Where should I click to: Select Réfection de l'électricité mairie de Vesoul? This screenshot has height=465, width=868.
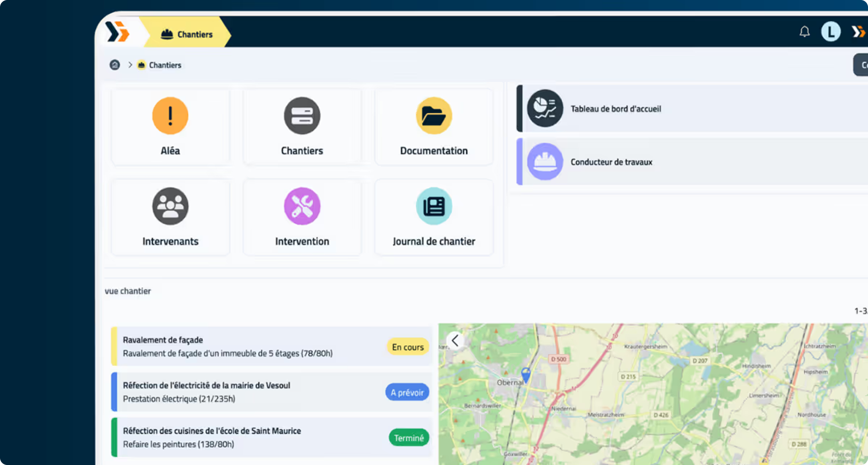271,392
